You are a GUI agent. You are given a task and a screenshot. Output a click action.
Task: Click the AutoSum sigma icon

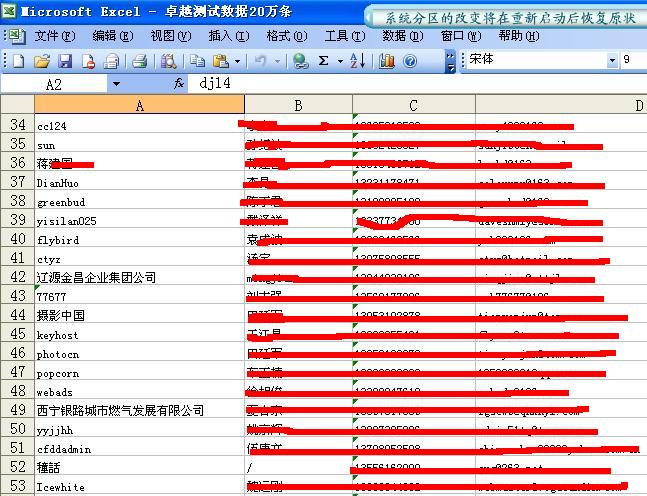(x=323, y=61)
